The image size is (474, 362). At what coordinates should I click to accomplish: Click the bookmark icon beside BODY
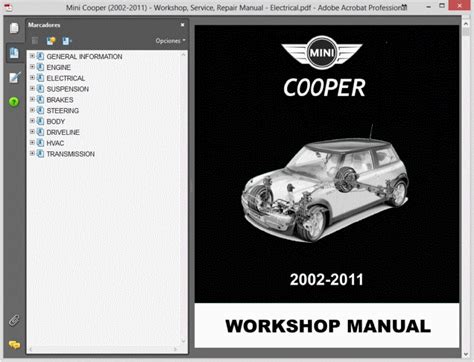40,121
